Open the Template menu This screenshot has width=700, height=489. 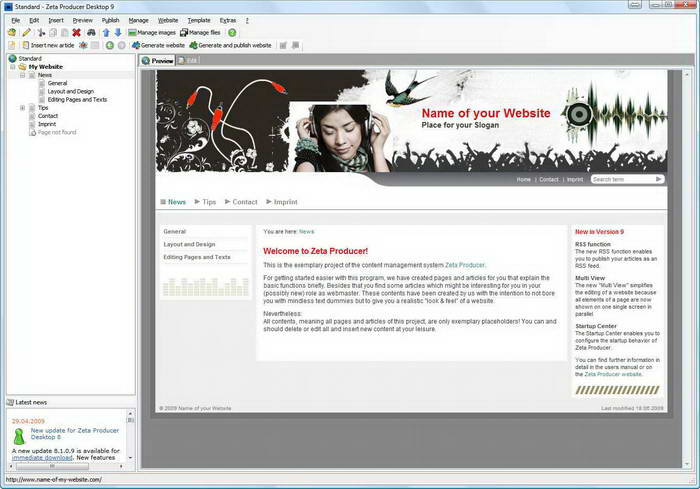click(x=199, y=21)
